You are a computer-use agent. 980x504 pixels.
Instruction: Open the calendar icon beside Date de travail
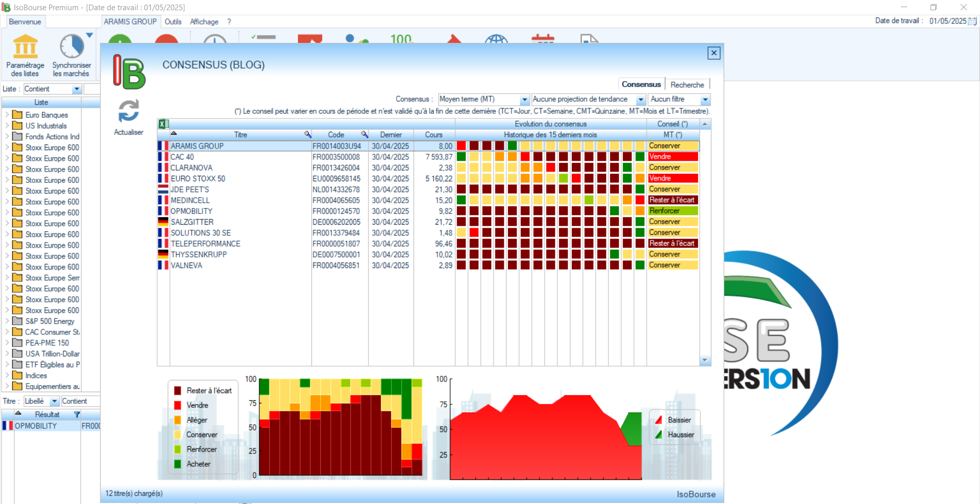[973, 21]
